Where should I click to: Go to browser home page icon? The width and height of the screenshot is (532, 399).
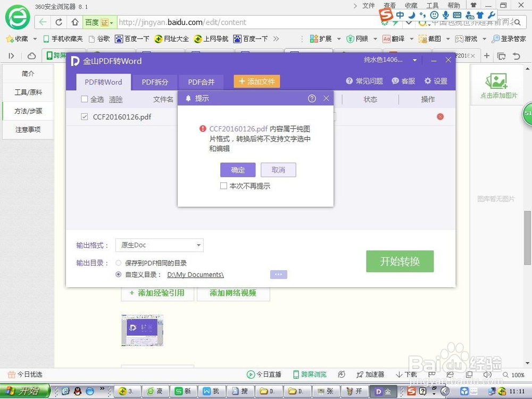click(74, 22)
